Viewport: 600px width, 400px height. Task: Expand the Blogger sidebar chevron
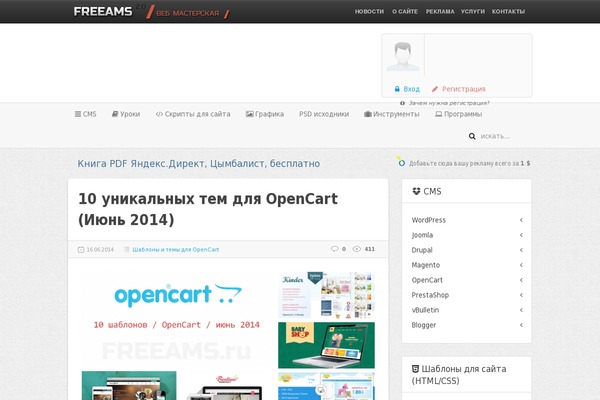[521, 325]
